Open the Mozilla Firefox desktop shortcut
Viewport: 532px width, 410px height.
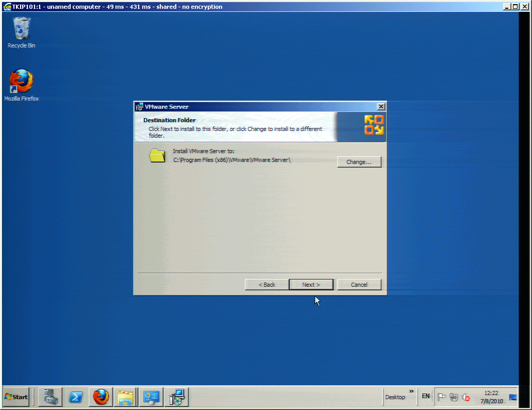point(21,85)
